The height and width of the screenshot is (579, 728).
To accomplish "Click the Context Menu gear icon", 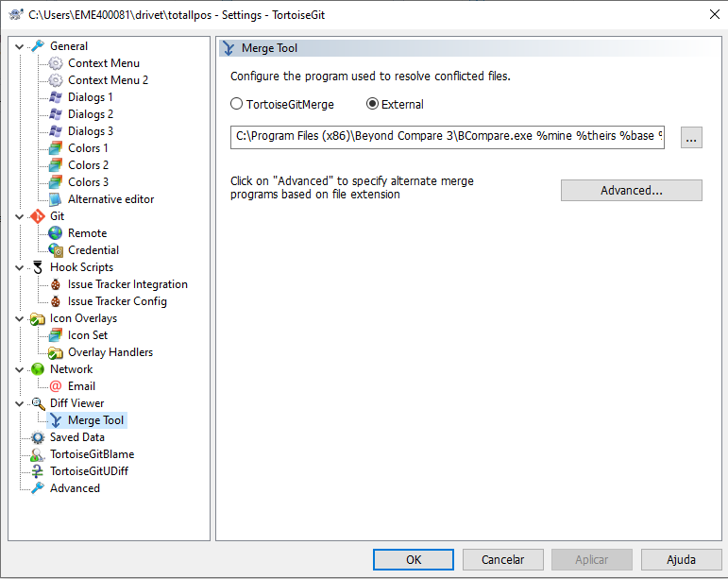I will pyautogui.click(x=56, y=63).
